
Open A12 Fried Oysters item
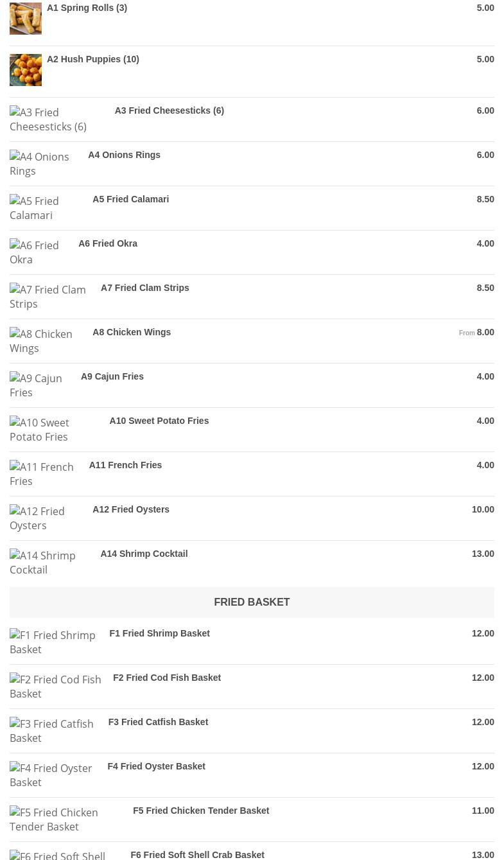click(131, 509)
